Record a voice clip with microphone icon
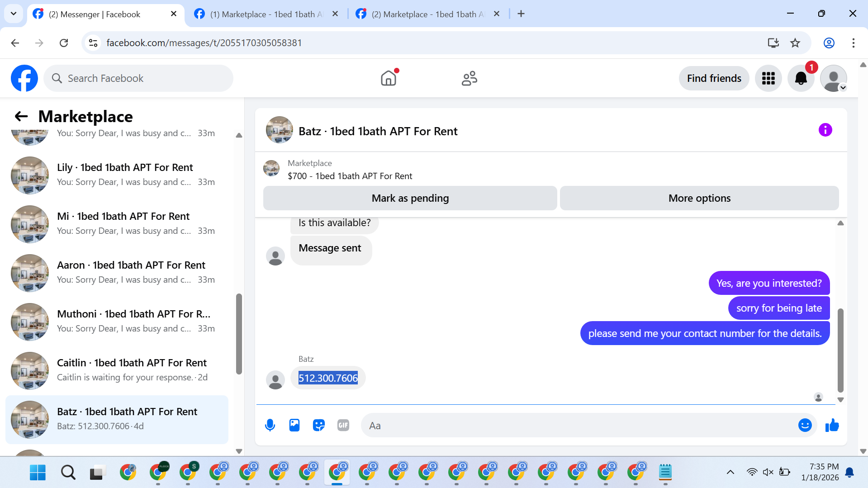 270,426
